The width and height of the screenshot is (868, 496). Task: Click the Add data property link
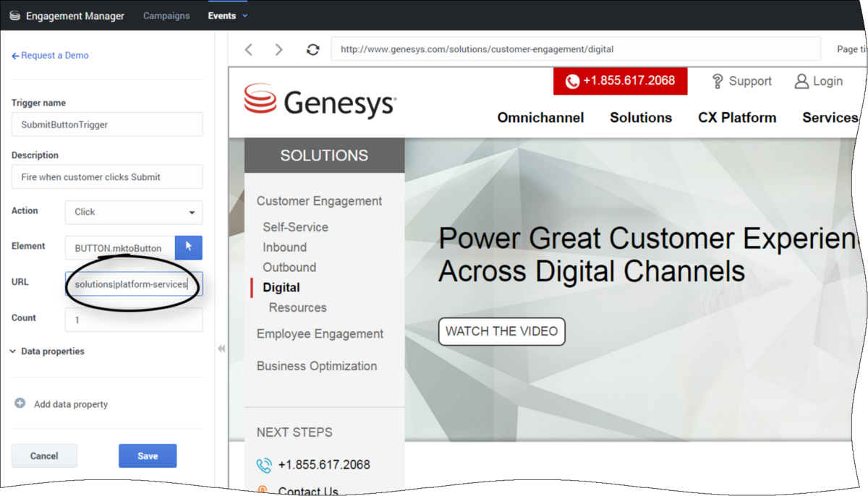(x=71, y=404)
